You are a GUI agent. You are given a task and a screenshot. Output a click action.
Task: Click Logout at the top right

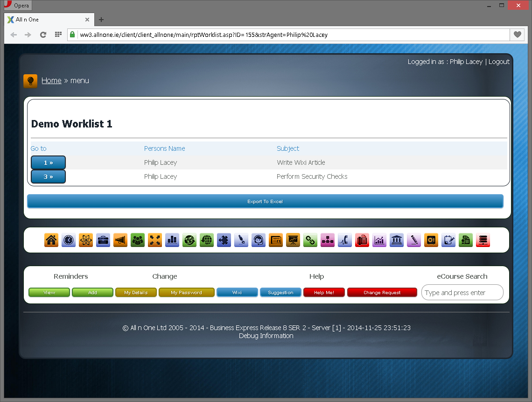click(499, 61)
